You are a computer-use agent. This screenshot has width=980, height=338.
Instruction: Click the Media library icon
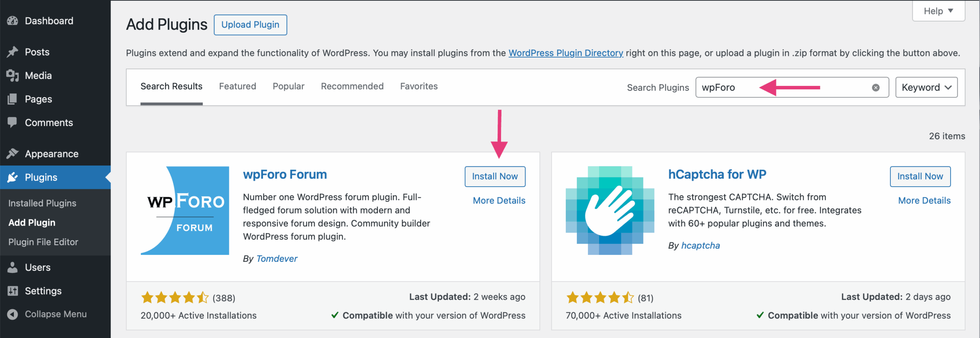[x=13, y=75]
